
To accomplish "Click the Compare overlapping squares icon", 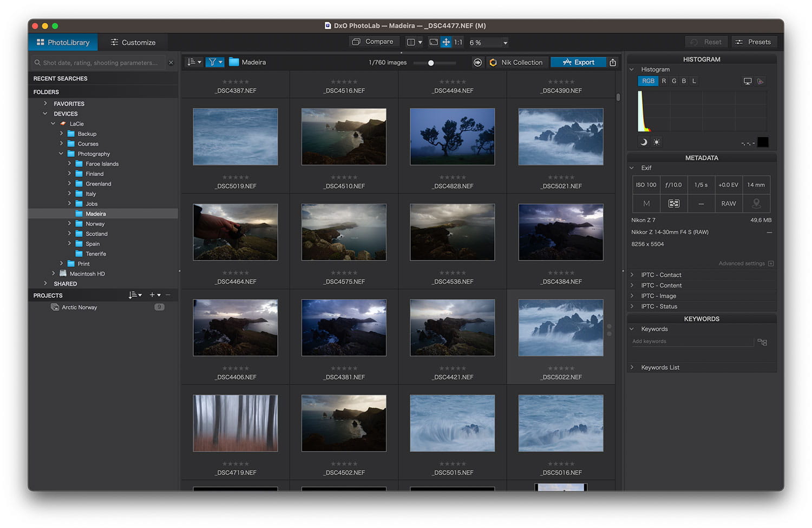I will click(356, 42).
